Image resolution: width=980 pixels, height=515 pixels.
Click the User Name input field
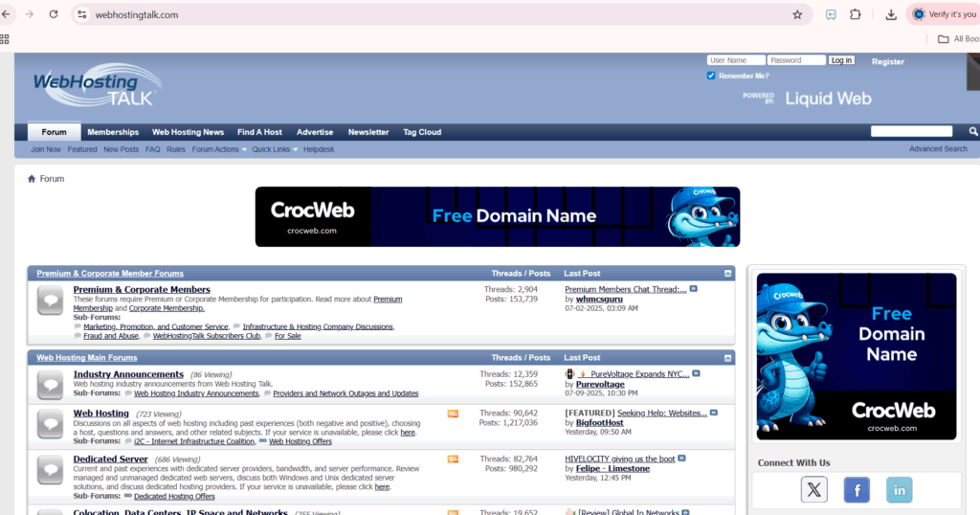[x=736, y=60]
